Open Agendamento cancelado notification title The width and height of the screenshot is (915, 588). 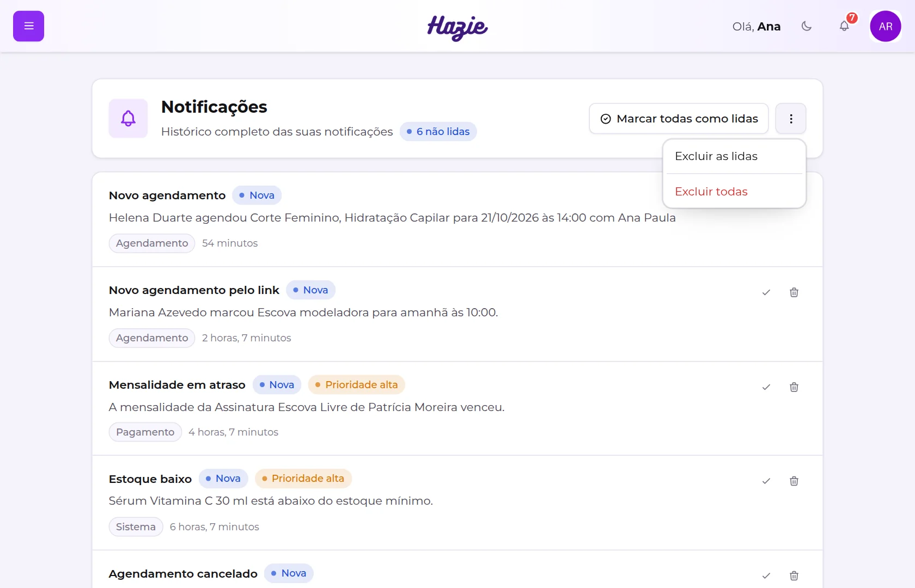pos(183,574)
